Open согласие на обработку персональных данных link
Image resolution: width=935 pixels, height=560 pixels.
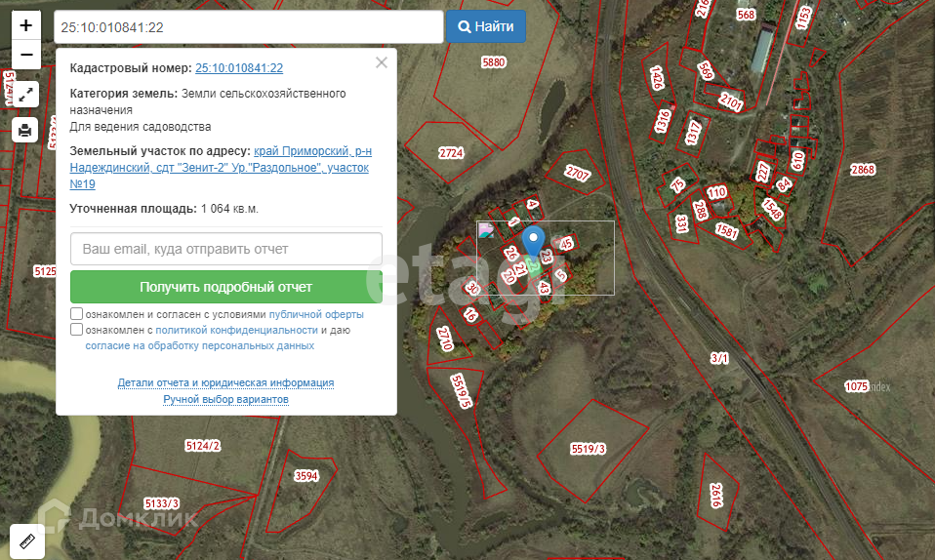200,345
